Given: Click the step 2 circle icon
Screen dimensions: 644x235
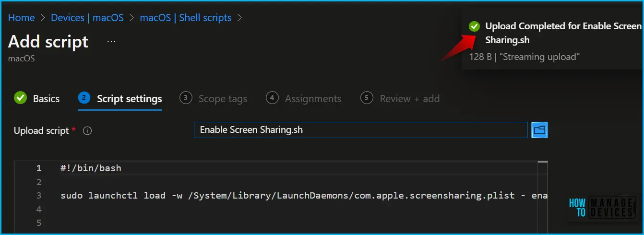Looking at the screenshot, I should 84,98.
